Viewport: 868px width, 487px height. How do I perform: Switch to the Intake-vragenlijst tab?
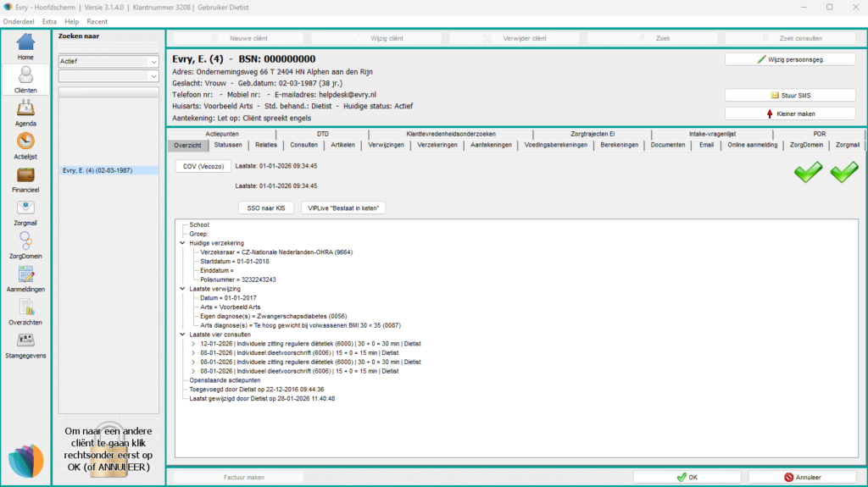point(712,134)
